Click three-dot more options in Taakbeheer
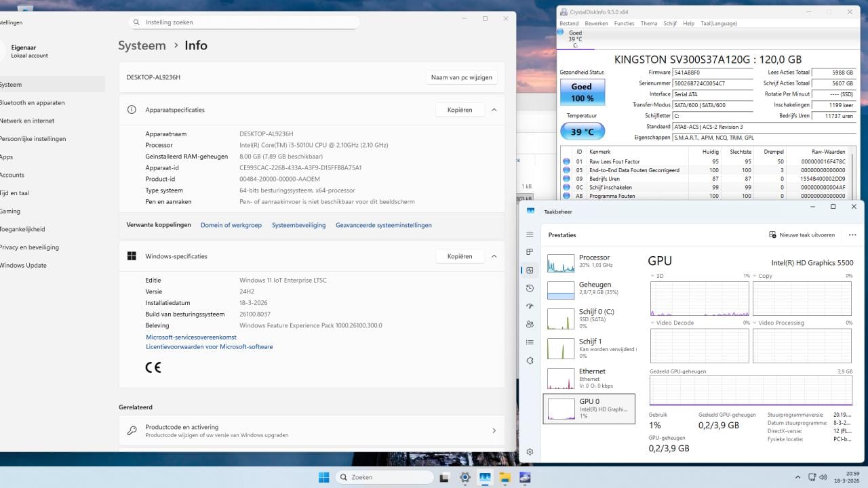 [852, 235]
